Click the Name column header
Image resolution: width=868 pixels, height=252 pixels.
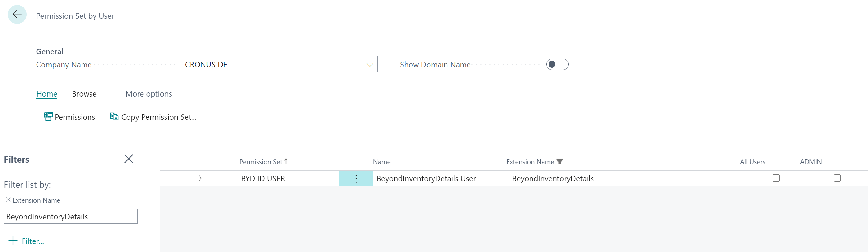point(381,162)
